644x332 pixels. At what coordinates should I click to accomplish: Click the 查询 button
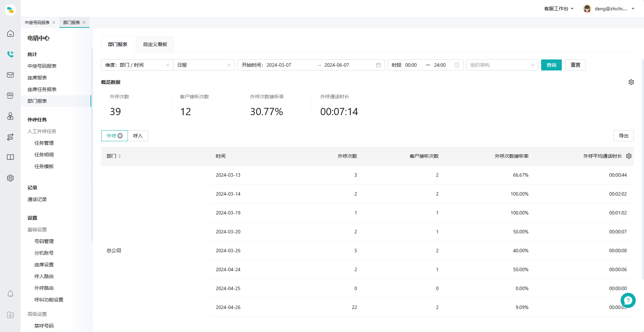(x=551, y=65)
